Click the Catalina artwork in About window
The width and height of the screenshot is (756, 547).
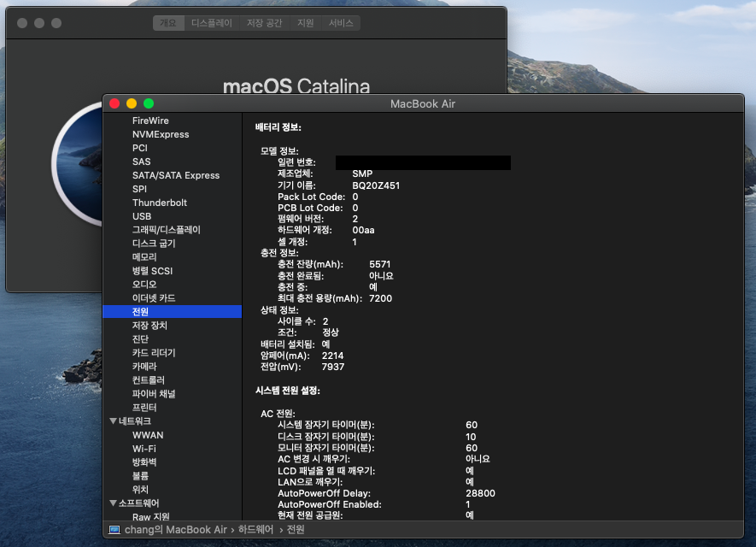click(79, 164)
